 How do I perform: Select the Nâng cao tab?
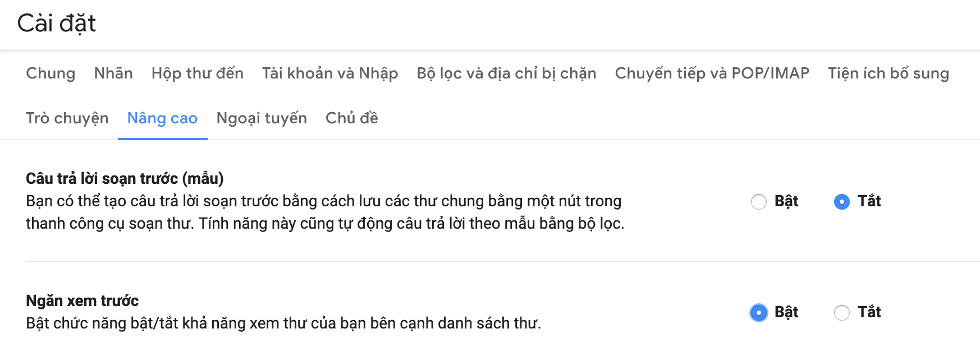pyautogui.click(x=162, y=118)
